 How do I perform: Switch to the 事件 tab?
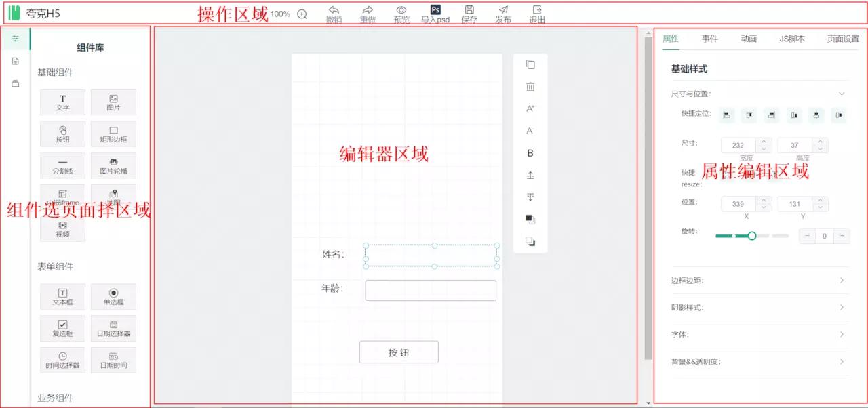pos(710,39)
